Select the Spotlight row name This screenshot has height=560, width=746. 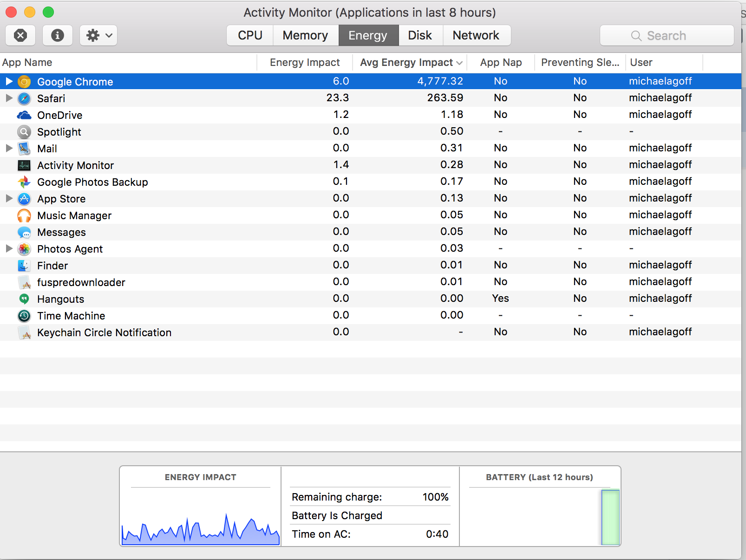pos(59,132)
